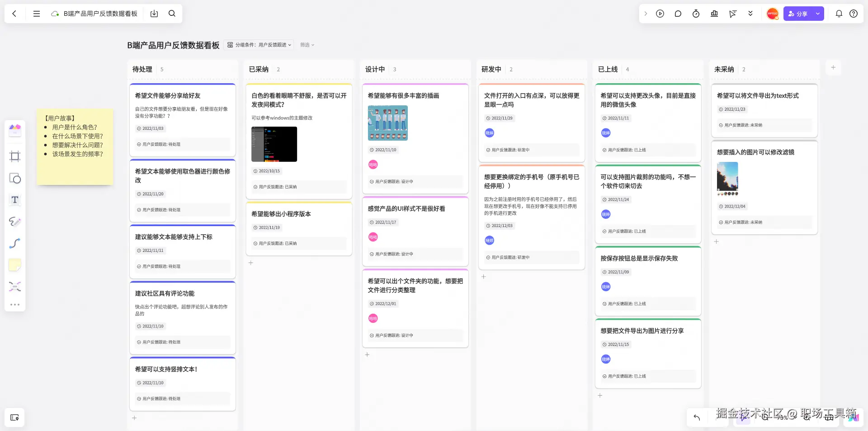Select the yellow 用户故事 sticky note

[75, 147]
